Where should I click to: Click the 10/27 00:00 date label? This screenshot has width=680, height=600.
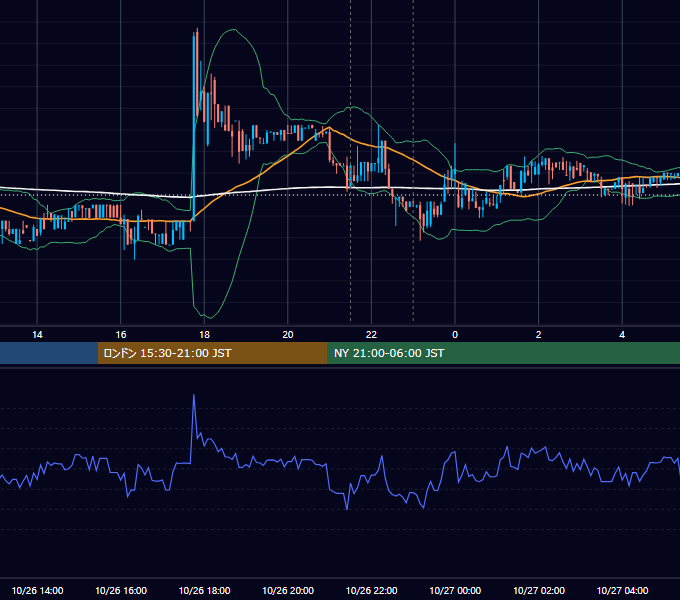pos(455,590)
